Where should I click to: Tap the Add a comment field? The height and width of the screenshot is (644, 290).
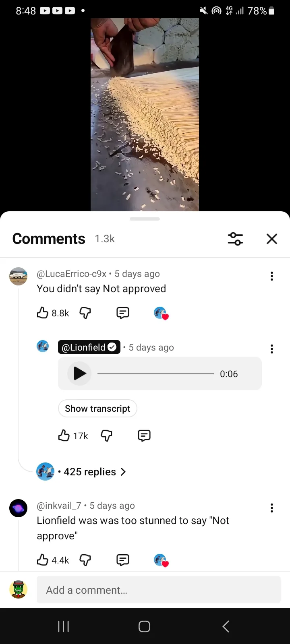(159, 590)
